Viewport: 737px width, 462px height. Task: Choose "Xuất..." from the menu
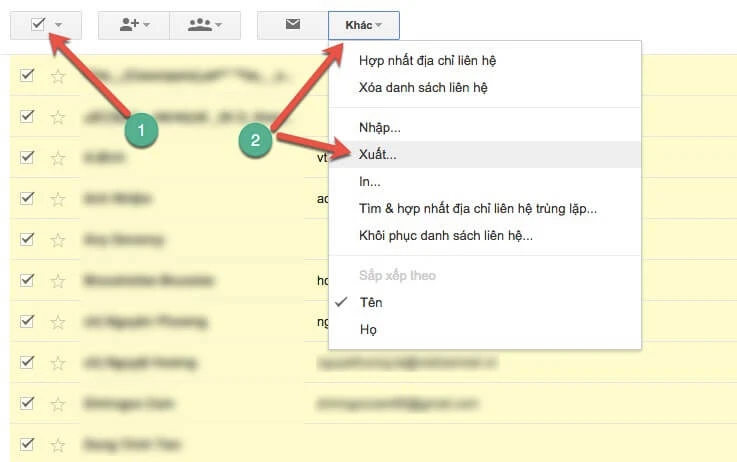[378, 155]
